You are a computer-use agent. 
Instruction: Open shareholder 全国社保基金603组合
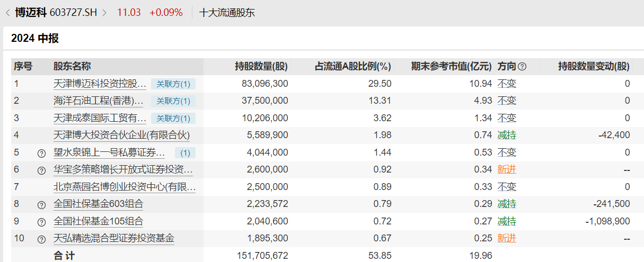click(98, 204)
